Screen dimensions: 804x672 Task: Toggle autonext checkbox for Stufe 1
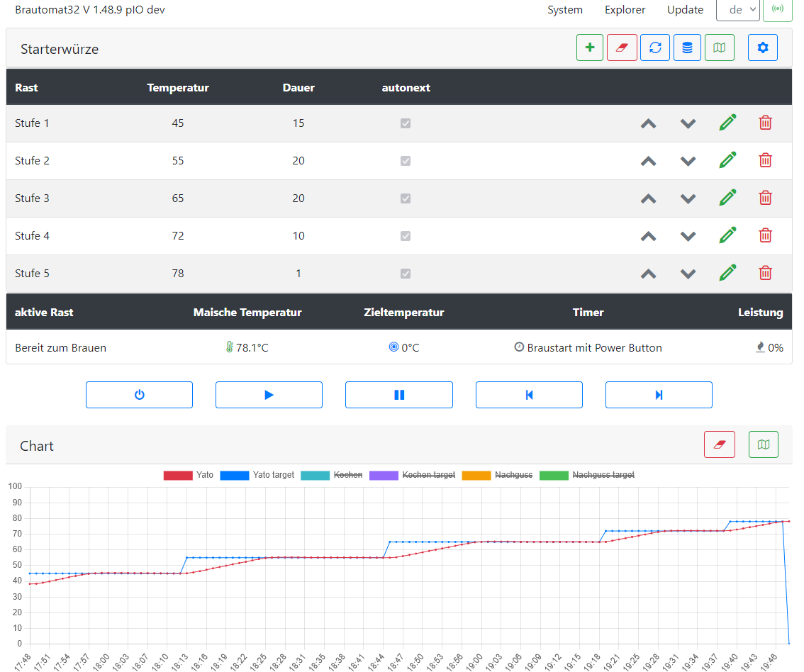click(406, 123)
